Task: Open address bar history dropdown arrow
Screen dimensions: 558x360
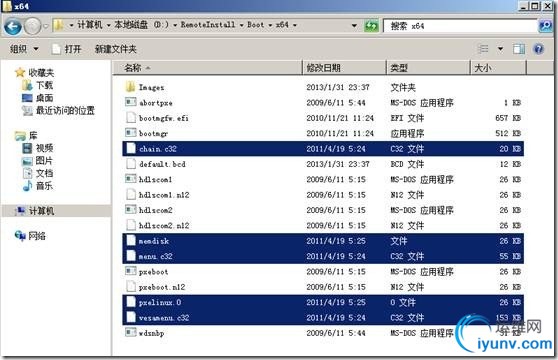Action: click(354, 26)
